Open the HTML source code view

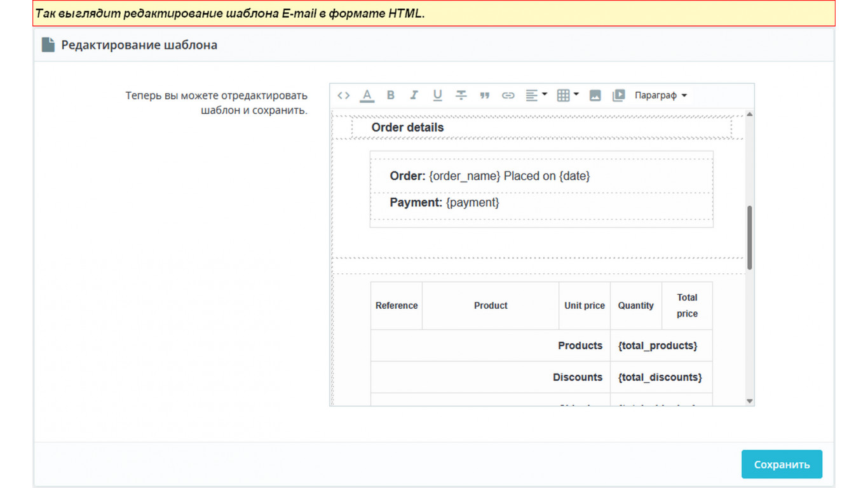click(344, 95)
